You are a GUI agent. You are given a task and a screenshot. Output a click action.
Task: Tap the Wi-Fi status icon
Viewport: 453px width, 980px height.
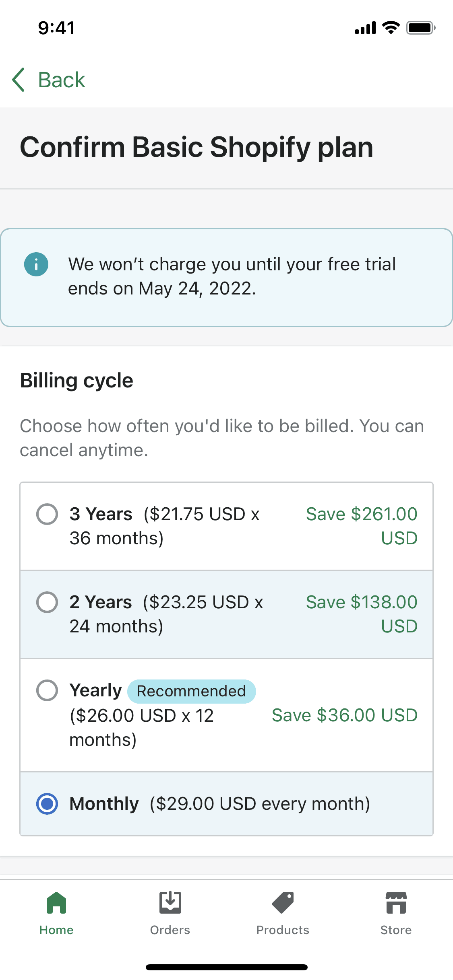pos(390,28)
